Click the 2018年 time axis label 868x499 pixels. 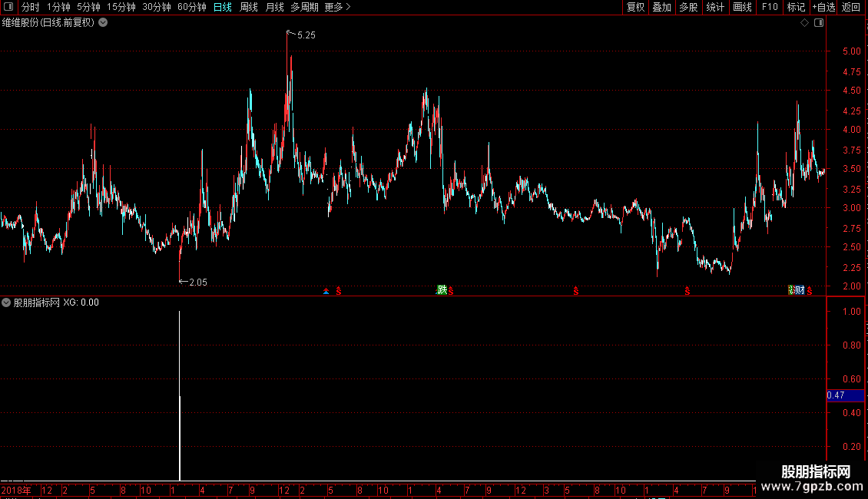pos(16,490)
